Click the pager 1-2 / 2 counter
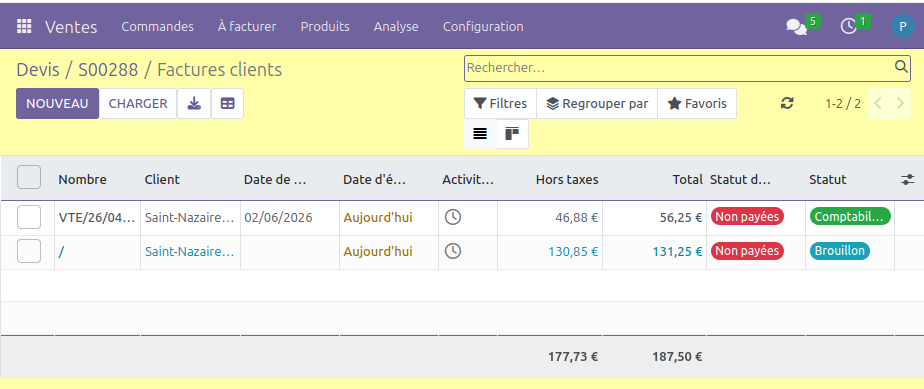The height and width of the screenshot is (389, 924). pyautogui.click(x=843, y=104)
